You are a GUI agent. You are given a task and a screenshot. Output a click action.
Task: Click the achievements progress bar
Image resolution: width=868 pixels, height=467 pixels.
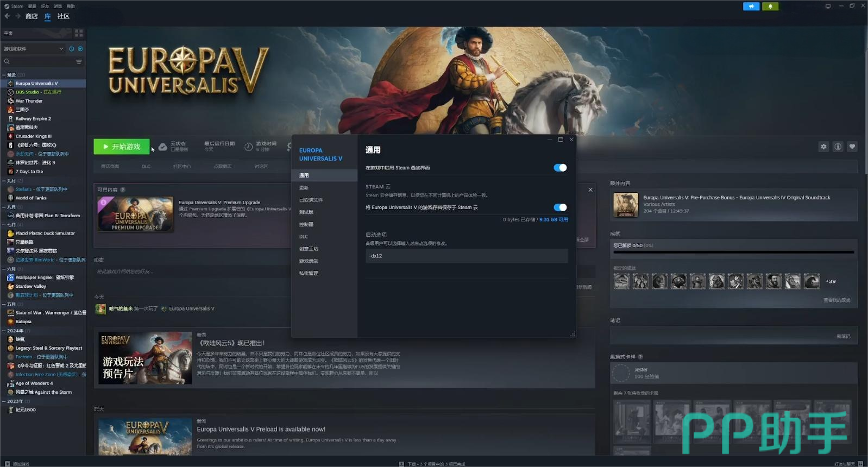click(733, 252)
